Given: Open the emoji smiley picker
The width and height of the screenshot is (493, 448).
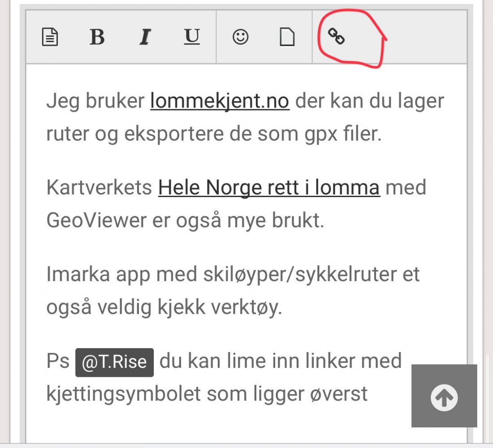Looking at the screenshot, I should 241,37.
